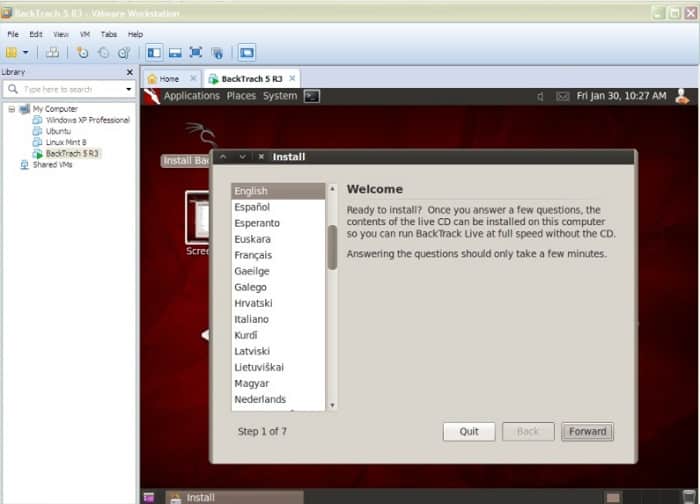Close the Library panel

[129, 72]
